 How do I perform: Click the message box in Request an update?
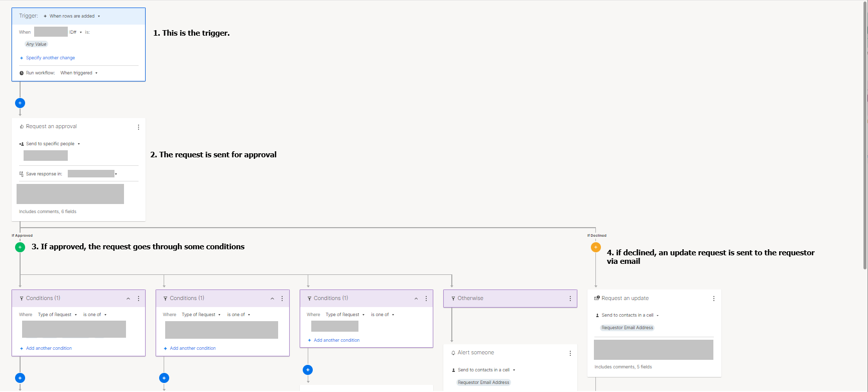(654, 350)
